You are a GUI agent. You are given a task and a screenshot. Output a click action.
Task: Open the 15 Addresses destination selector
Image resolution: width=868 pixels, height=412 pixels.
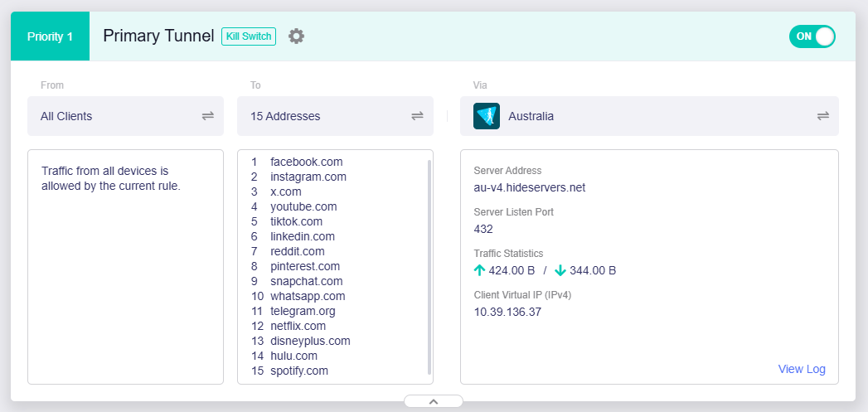(x=323, y=116)
